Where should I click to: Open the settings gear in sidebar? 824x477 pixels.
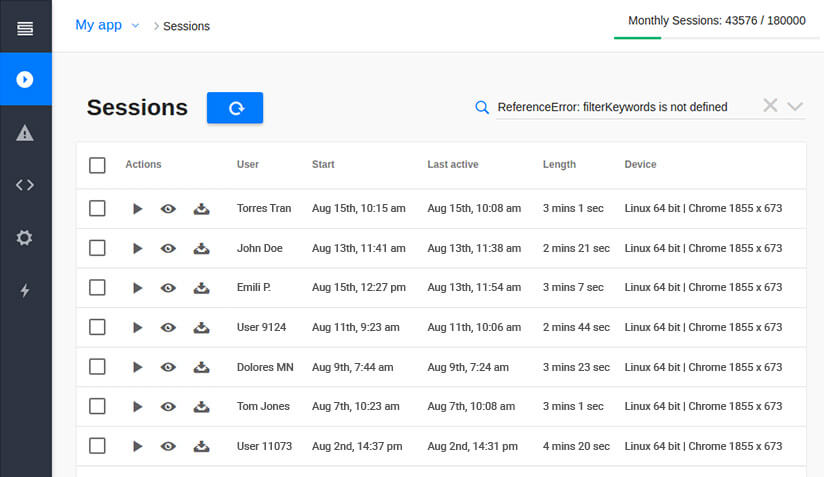25,238
